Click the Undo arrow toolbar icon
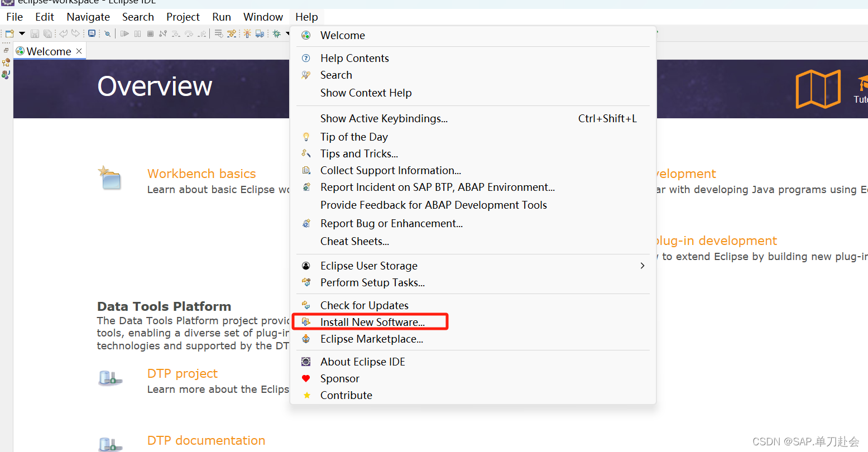Image resolution: width=868 pixels, height=452 pixels. pyautogui.click(x=63, y=33)
